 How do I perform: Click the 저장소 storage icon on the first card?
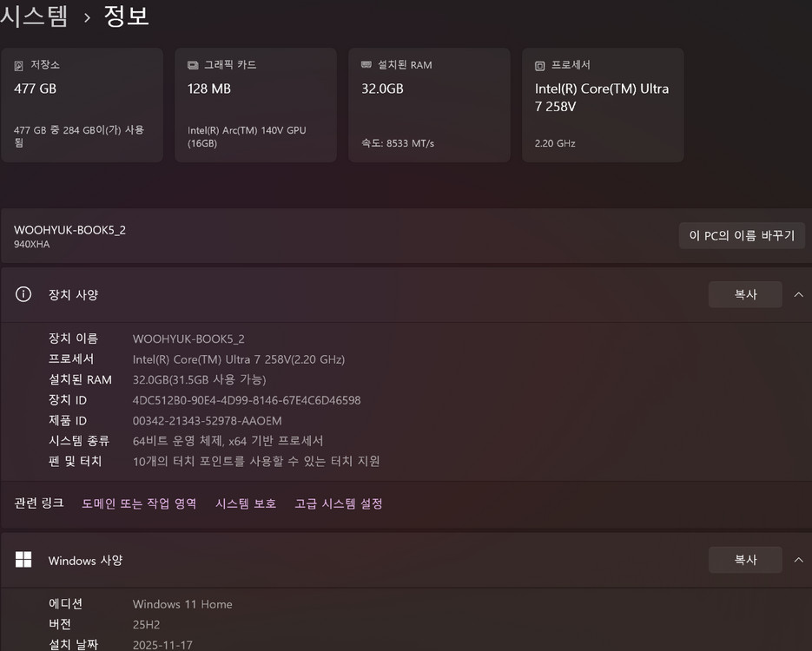tap(19, 64)
